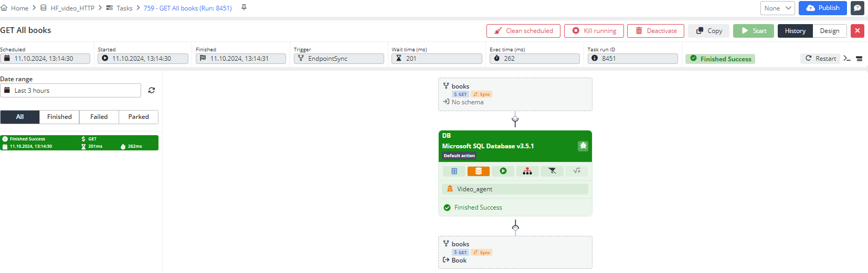Click the refresh icon beside Date range

152,91
